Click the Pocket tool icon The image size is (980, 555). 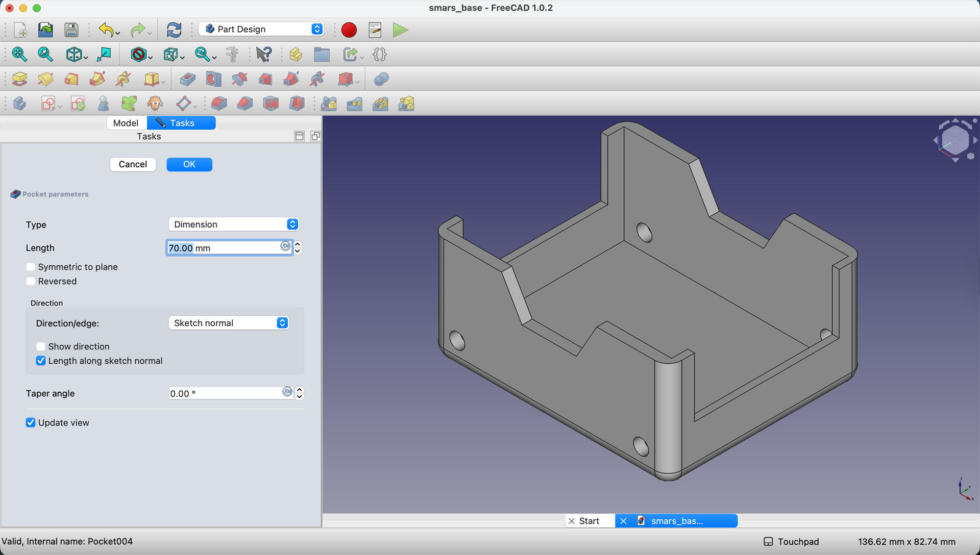point(187,79)
